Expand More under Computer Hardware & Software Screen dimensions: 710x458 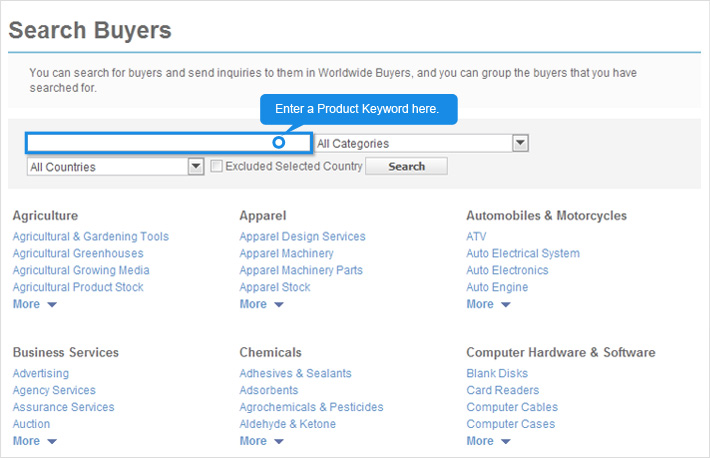488,441
